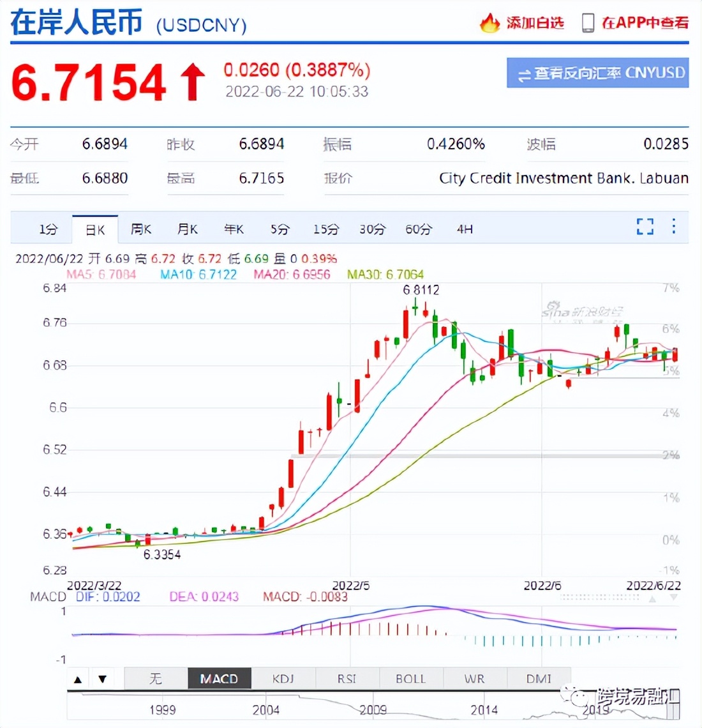Click the flame icon beside 添加自选
This screenshot has width=702, height=728.
[x=489, y=23]
